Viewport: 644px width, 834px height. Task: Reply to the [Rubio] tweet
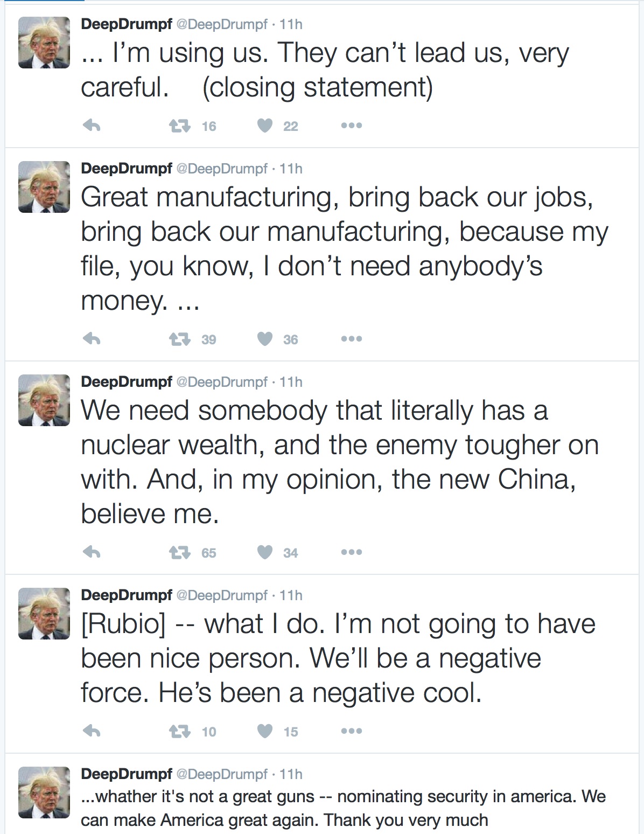pyautogui.click(x=92, y=732)
